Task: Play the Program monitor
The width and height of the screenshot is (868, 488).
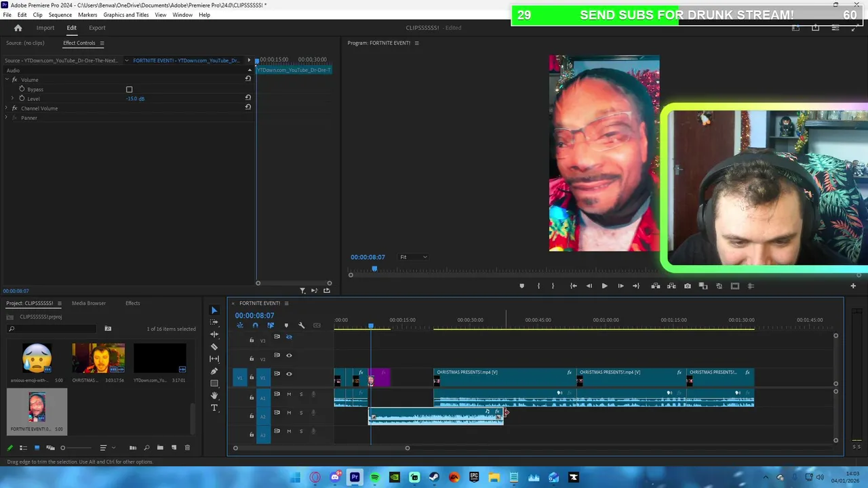Action: click(604, 286)
